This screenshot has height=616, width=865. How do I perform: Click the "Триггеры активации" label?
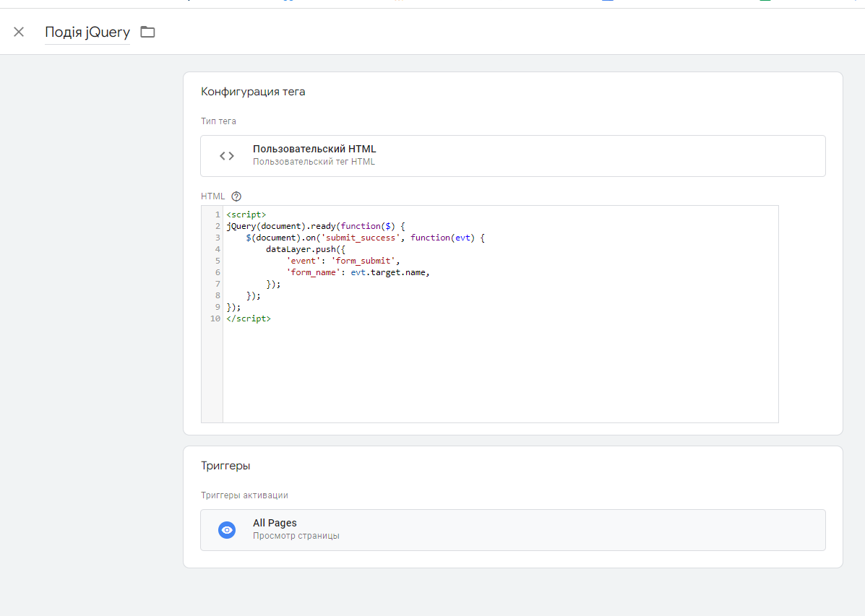244,495
